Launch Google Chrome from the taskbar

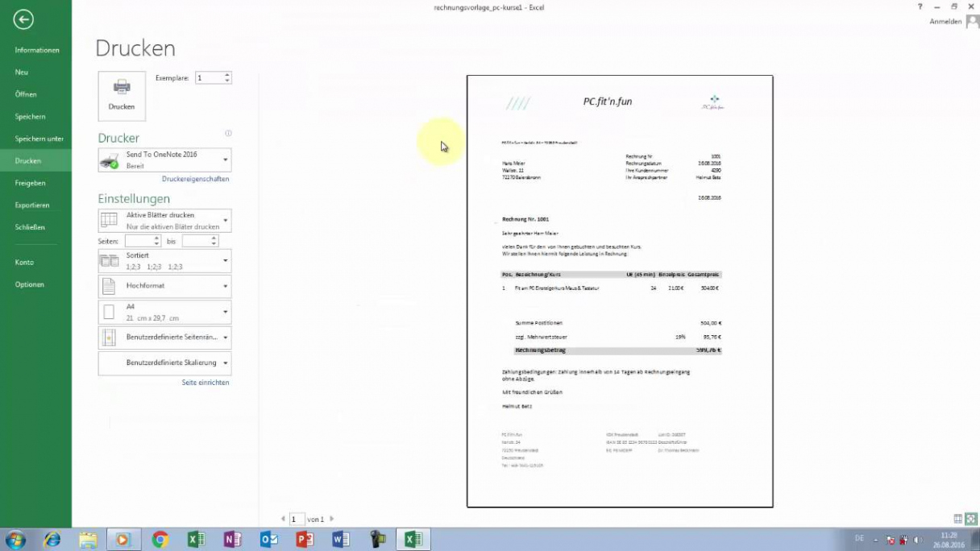(x=160, y=539)
